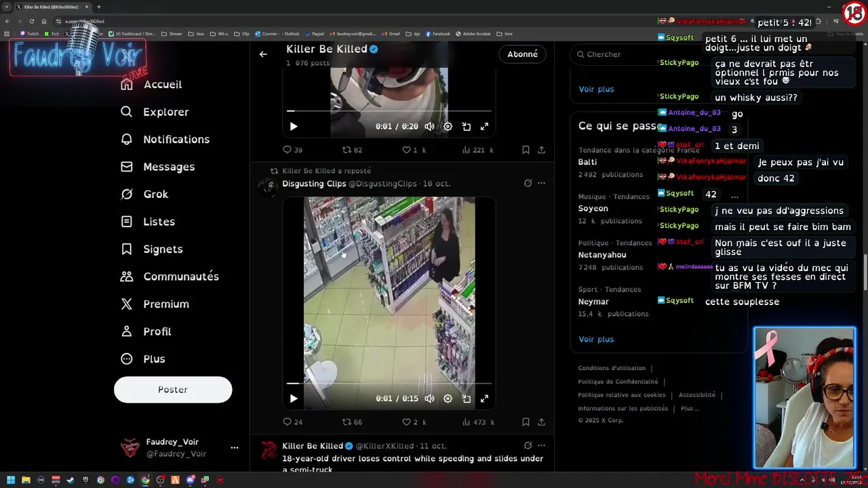Open Grok in the sidebar

pyautogui.click(x=144, y=194)
